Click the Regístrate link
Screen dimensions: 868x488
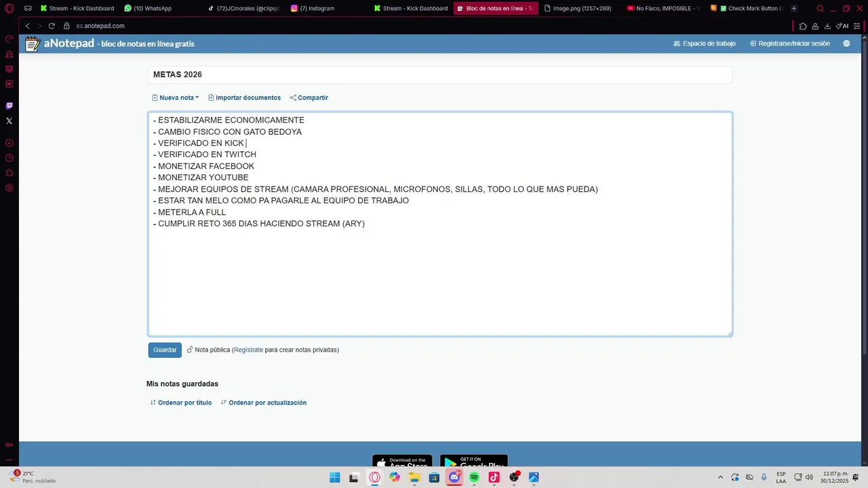click(x=248, y=350)
